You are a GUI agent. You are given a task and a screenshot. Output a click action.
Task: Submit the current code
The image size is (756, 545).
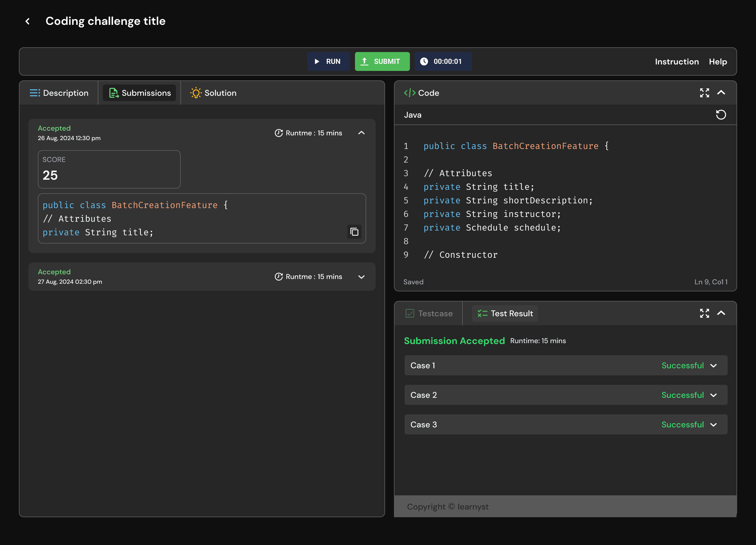[x=382, y=61]
